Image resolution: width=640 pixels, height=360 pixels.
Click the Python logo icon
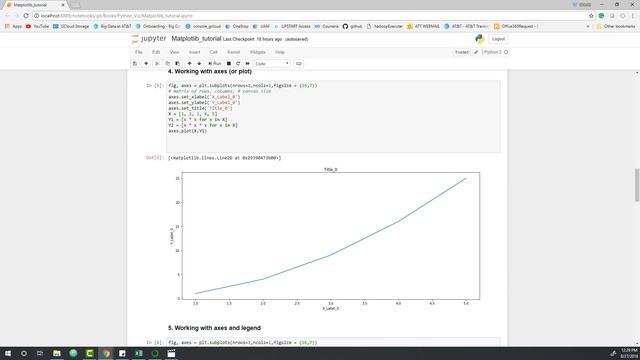(x=480, y=39)
